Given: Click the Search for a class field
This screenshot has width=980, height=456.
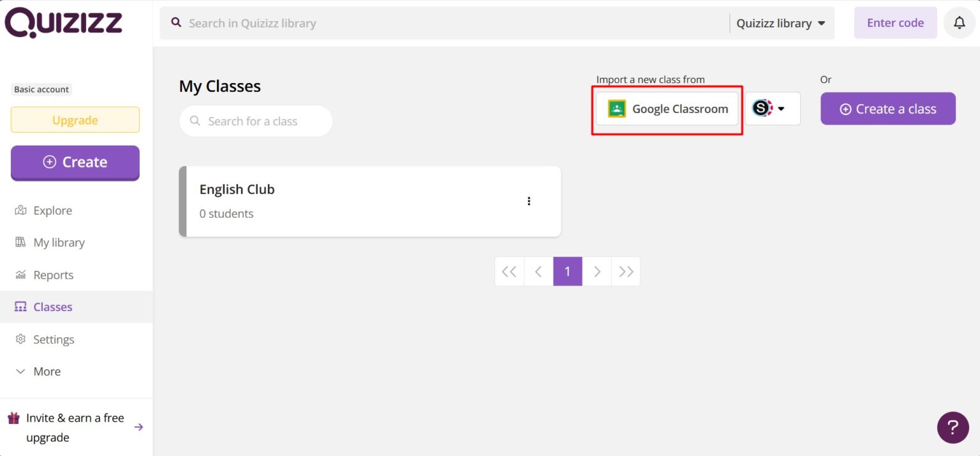Looking at the screenshot, I should [x=255, y=121].
